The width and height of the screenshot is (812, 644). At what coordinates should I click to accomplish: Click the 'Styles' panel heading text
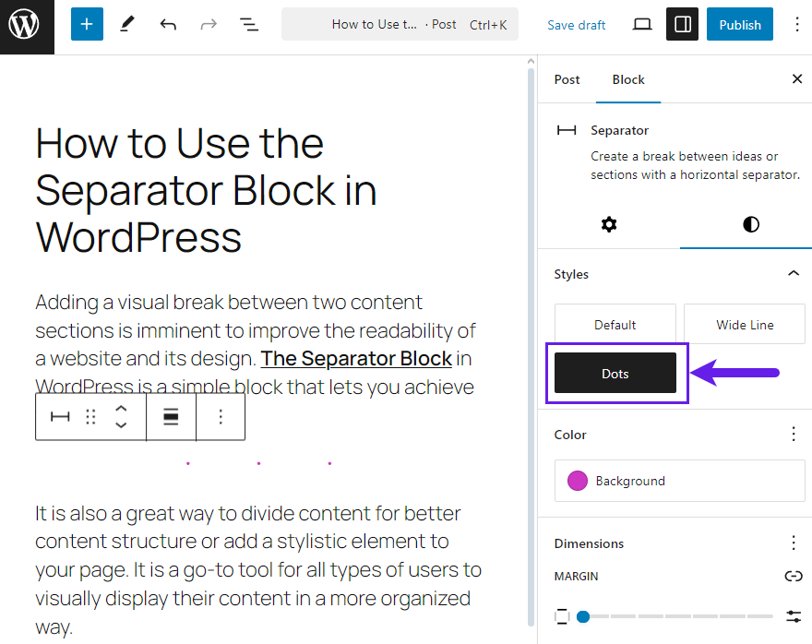coord(571,274)
